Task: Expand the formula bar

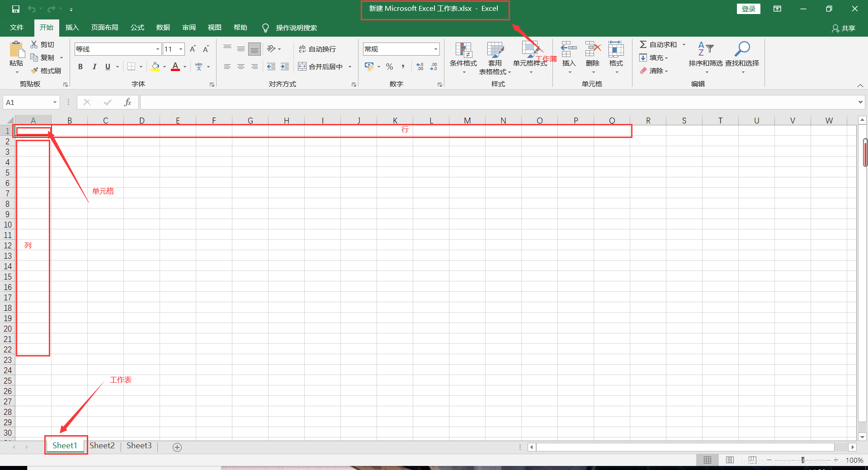Action: 860,103
